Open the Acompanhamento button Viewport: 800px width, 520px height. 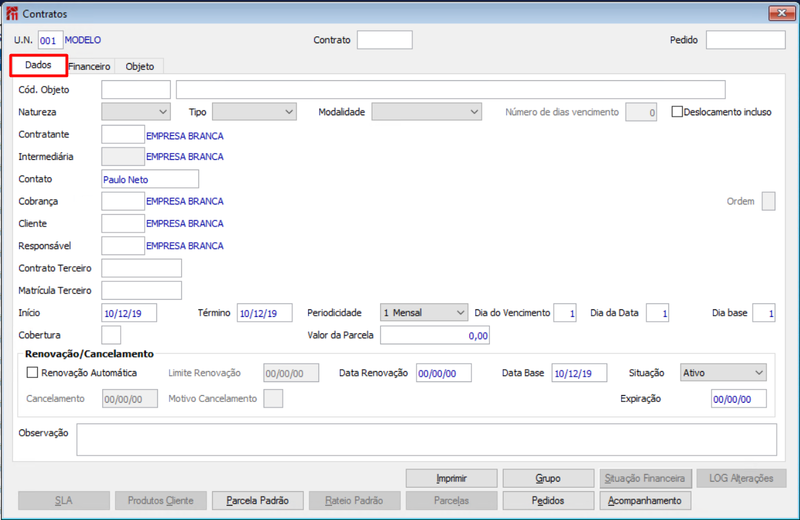click(645, 501)
